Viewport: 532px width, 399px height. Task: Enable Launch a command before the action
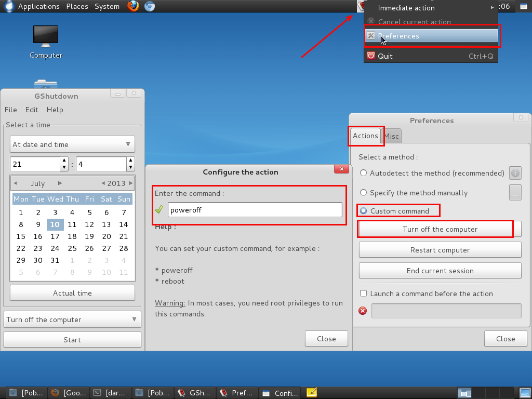click(x=363, y=294)
